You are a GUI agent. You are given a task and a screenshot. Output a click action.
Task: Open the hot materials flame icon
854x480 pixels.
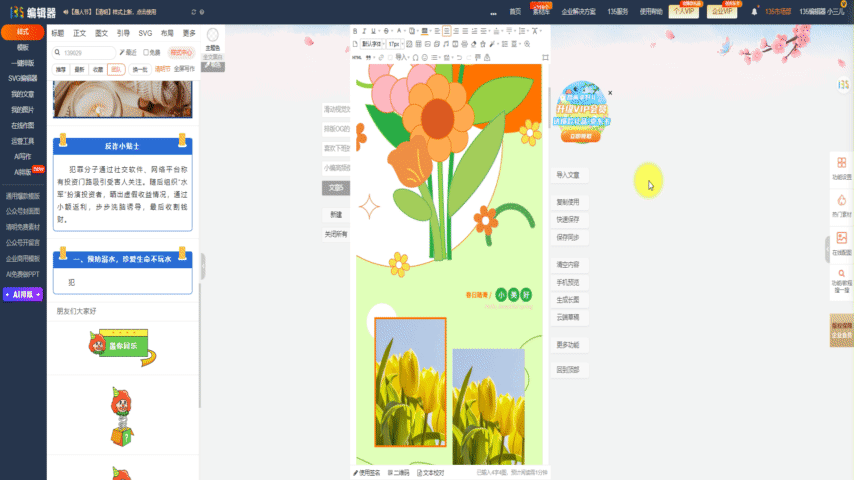(x=841, y=200)
